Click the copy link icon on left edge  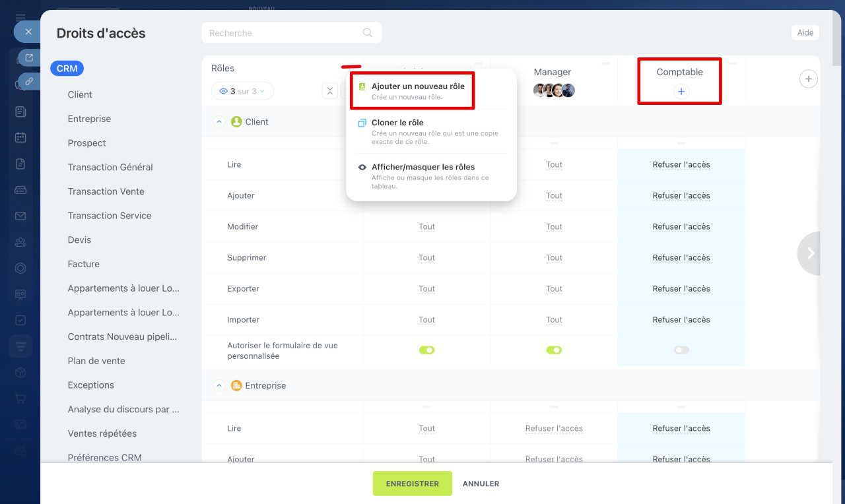[29, 82]
